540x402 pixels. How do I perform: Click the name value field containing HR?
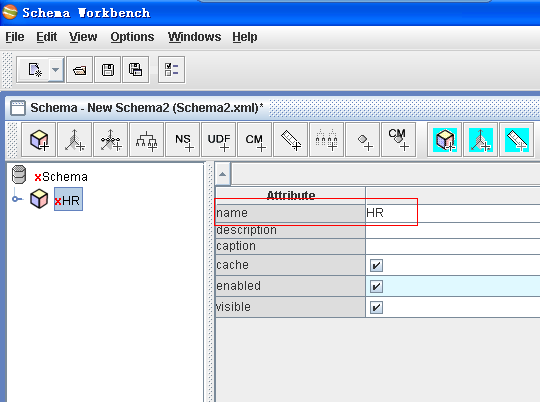click(x=453, y=213)
